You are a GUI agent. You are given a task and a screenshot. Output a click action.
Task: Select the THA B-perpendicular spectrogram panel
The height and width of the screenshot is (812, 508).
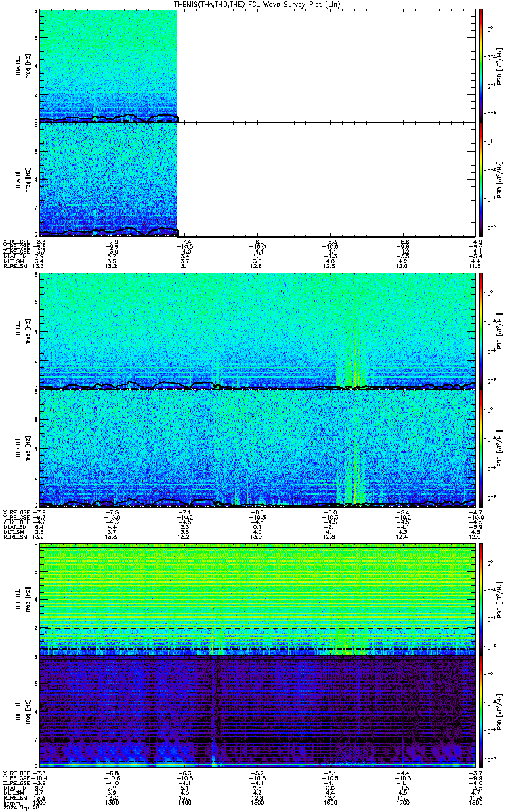point(258,66)
